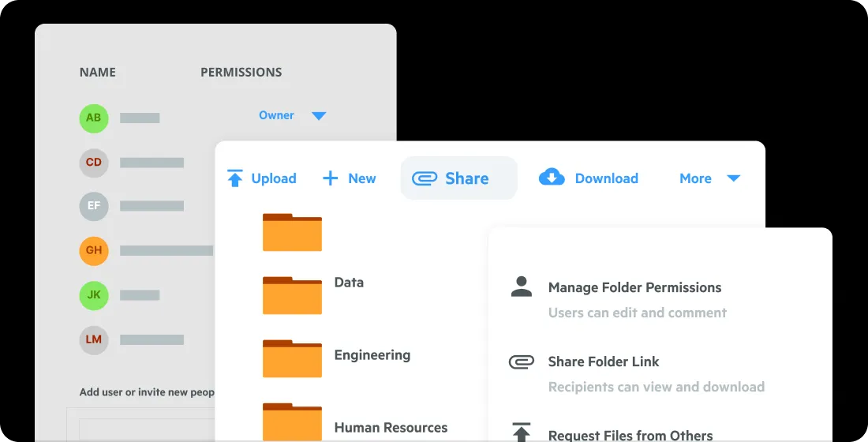Open the Human Resources folder icon

click(x=292, y=422)
